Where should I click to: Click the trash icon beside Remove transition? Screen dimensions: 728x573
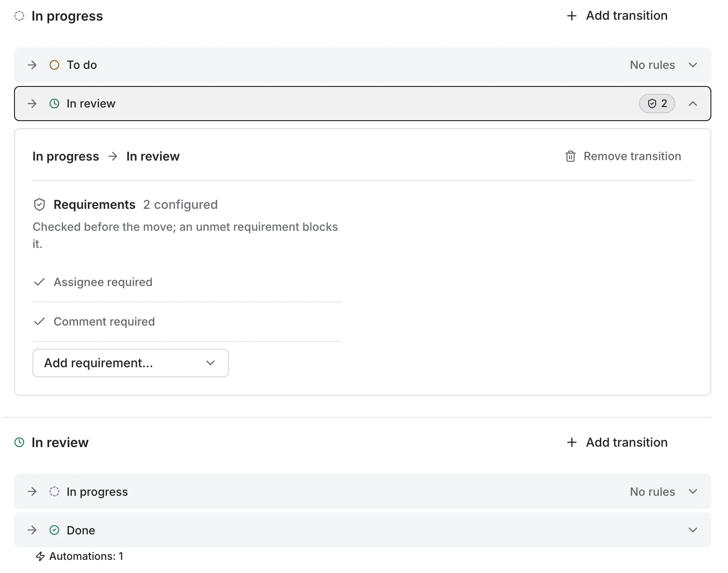pyautogui.click(x=571, y=156)
